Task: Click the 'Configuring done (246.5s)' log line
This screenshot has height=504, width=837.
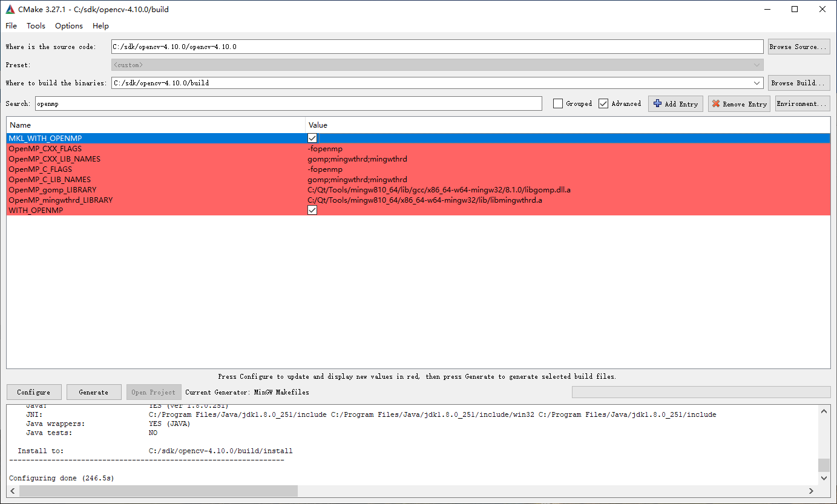Action: coord(61,478)
